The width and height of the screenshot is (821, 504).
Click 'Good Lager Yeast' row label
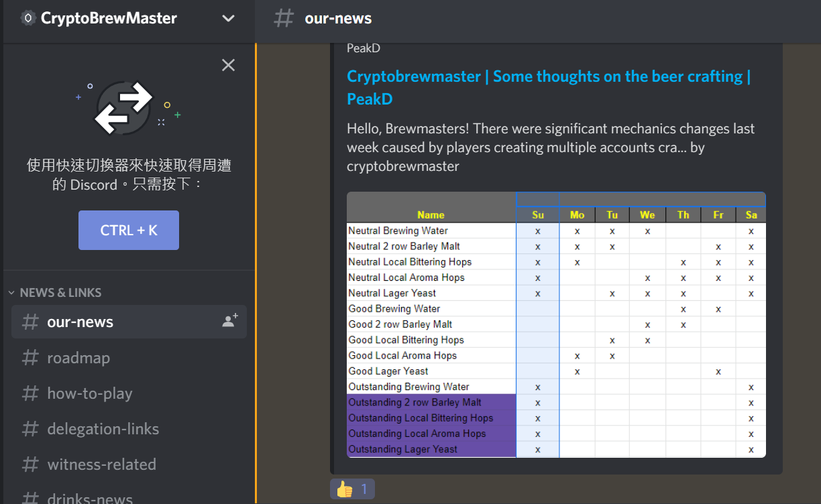(388, 371)
